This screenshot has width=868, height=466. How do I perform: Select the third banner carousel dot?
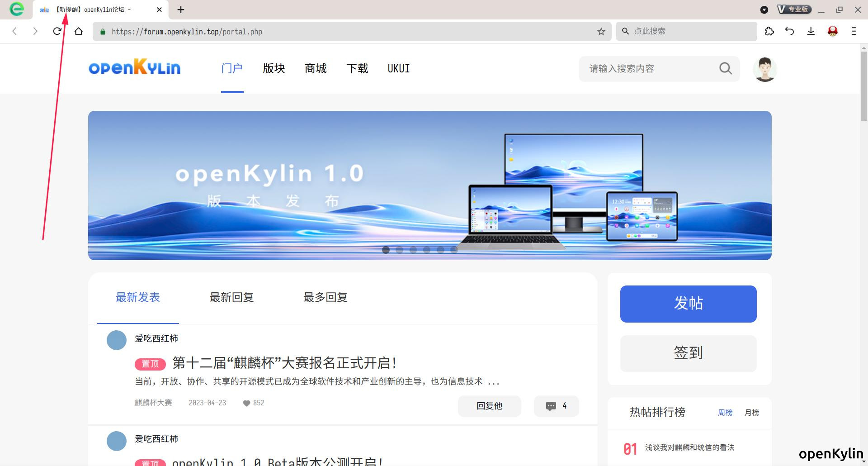tap(413, 250)
